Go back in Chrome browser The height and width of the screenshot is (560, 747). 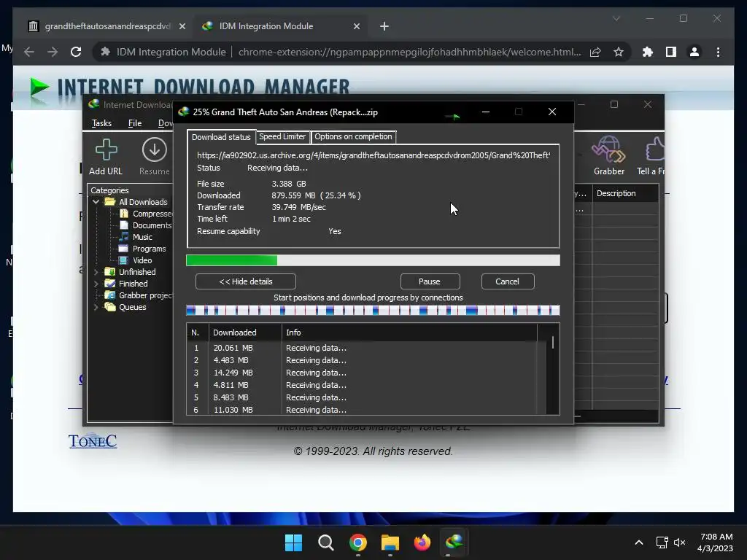coord(29,52)
